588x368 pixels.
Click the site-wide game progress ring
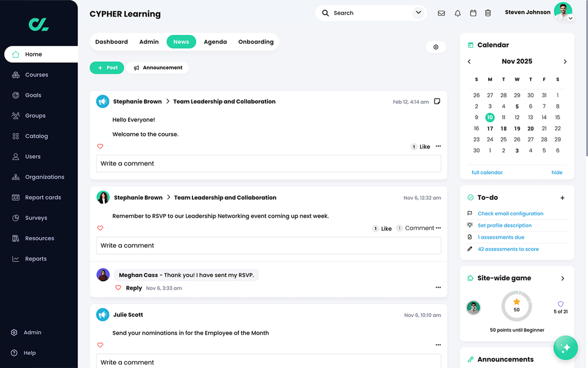(517, 306)
